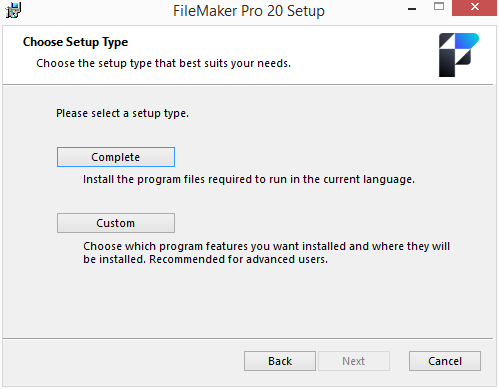Click the FileMaker logo in the header

[459, 55]
